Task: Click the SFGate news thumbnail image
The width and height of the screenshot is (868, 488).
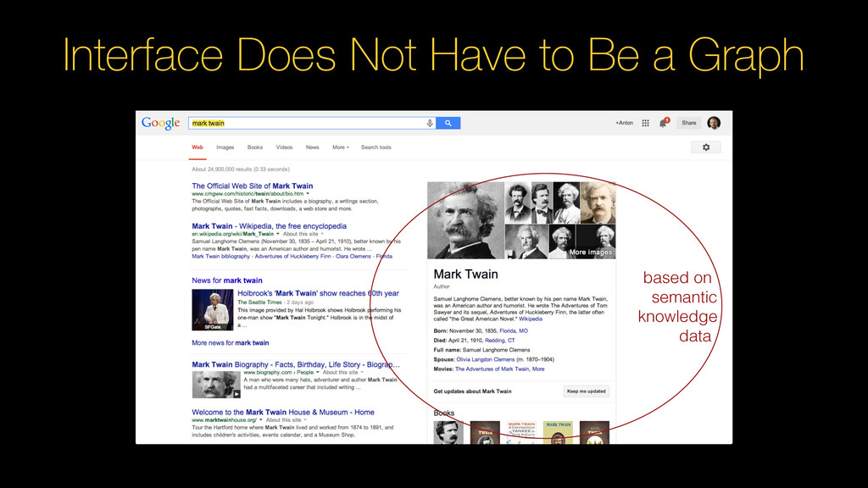Action: (213, 310)
